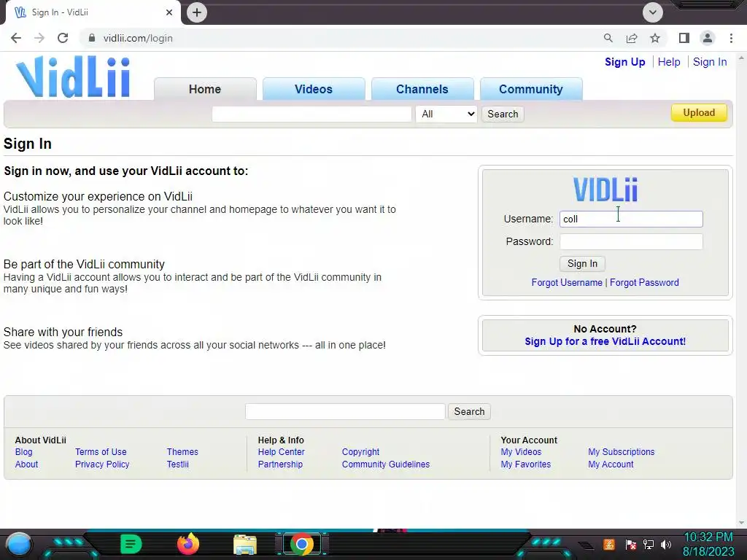Click the Sign In link in header
The width and height of the screenshot is (747, 560).
710,62
